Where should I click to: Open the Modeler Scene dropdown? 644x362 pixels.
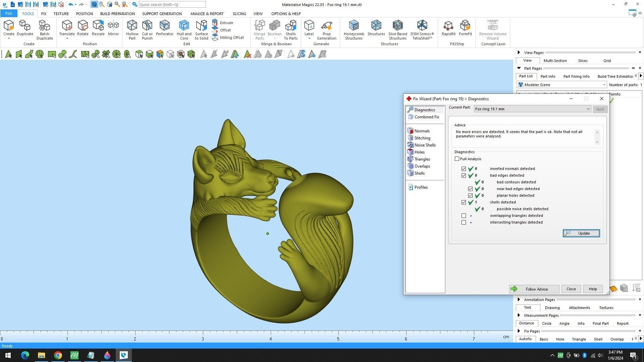point(562,85)
